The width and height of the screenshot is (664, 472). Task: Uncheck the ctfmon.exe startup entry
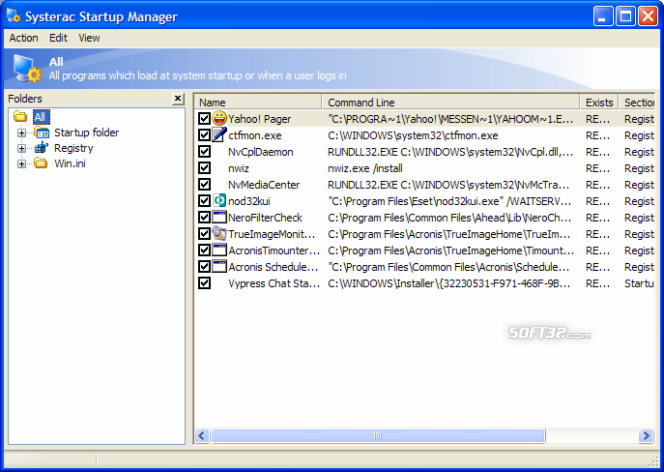pos(204,135)
